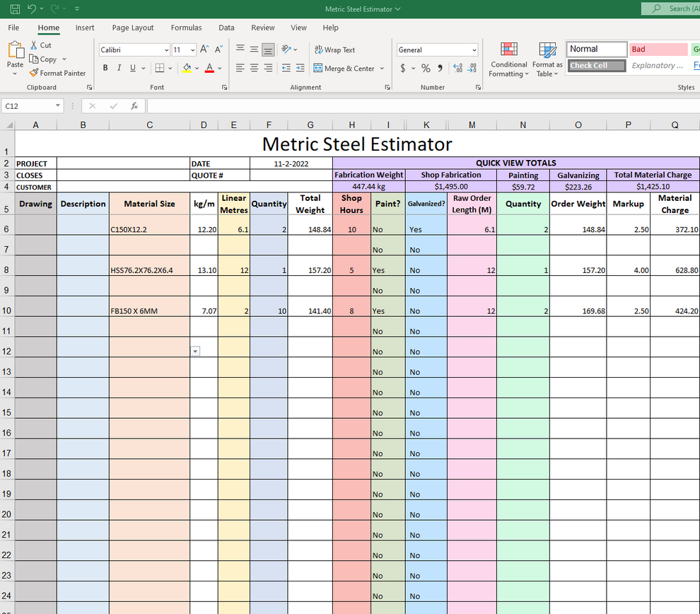Switch to the Formulas ribbon tab

click(186, 28)
